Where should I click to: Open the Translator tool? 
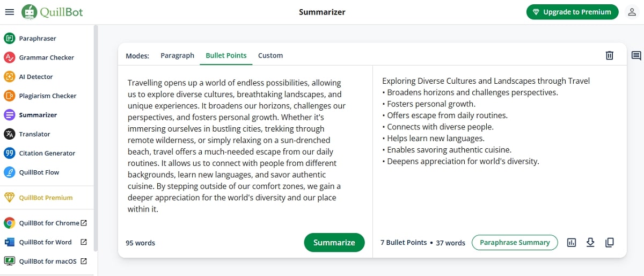(x=34, y=134)
